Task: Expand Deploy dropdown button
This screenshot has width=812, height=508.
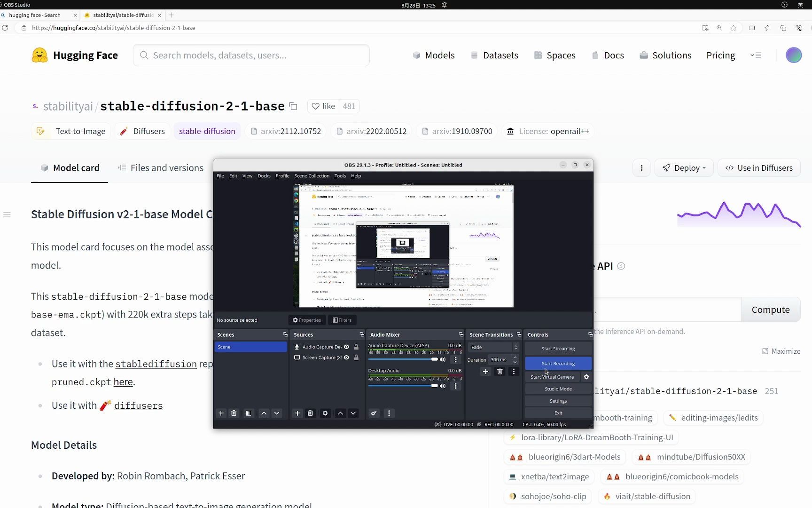Action: (684, 168)
